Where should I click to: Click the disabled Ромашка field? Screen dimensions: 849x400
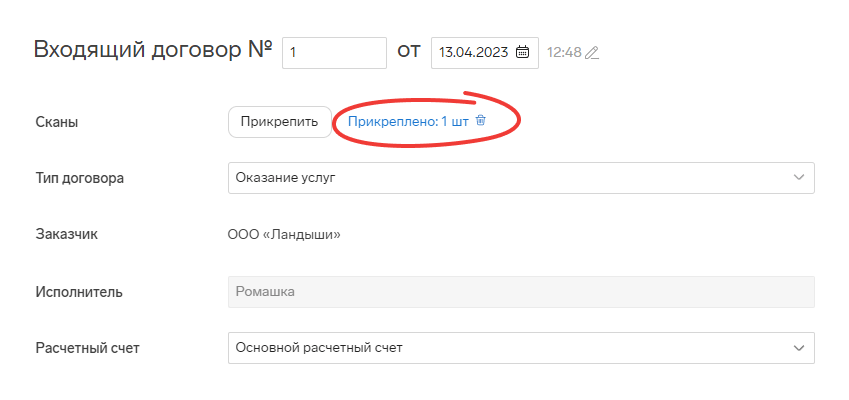pyautogui.click(x=521, y=292)
